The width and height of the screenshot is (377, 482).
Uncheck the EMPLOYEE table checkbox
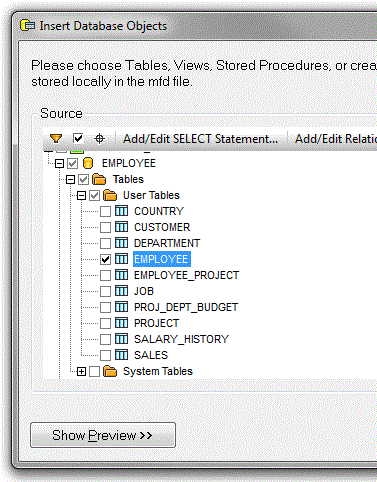105,259
